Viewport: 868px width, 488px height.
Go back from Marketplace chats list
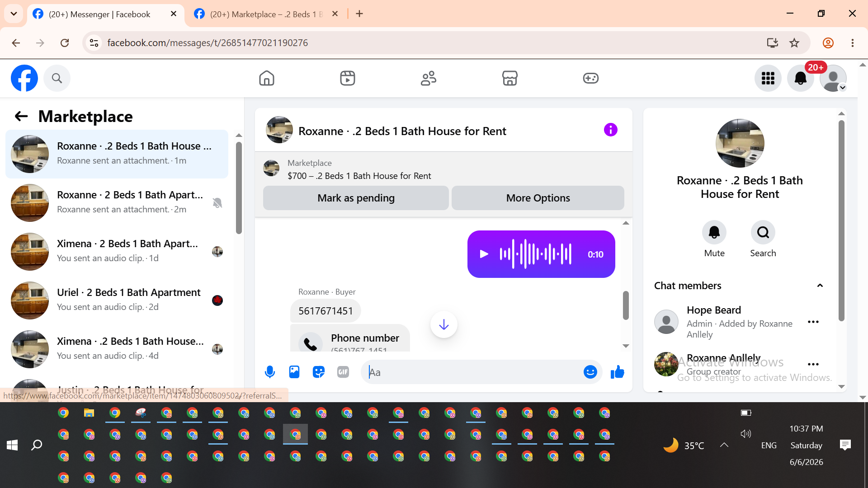coord(21,117)
